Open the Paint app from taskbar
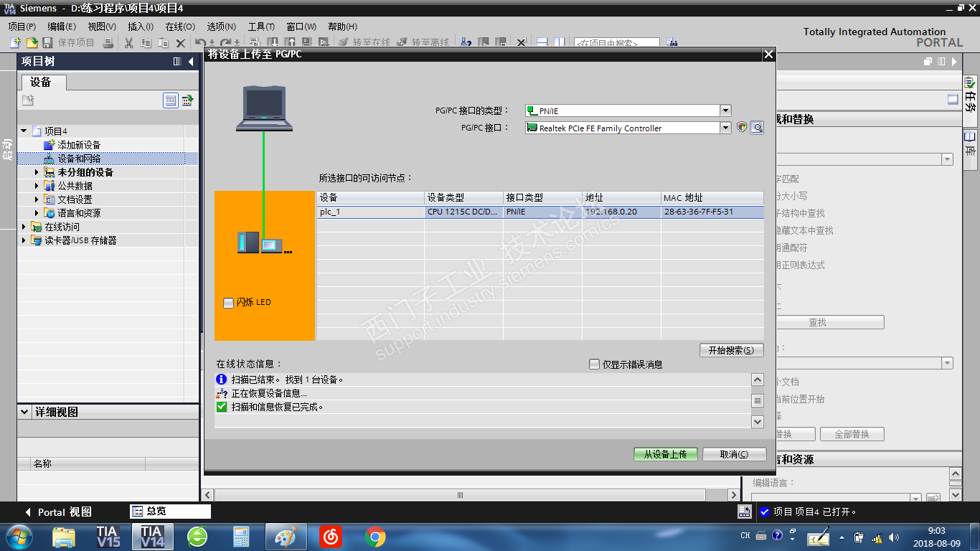The image size is (980, 551). pyautogui.click(x=286, y=536)
